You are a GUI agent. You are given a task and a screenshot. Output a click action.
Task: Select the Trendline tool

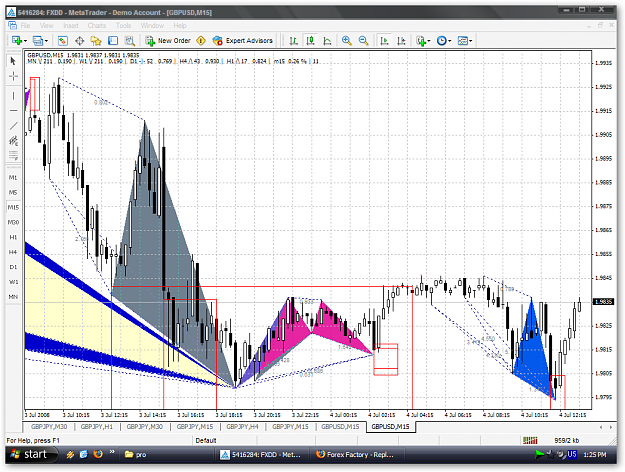point(13,126)
